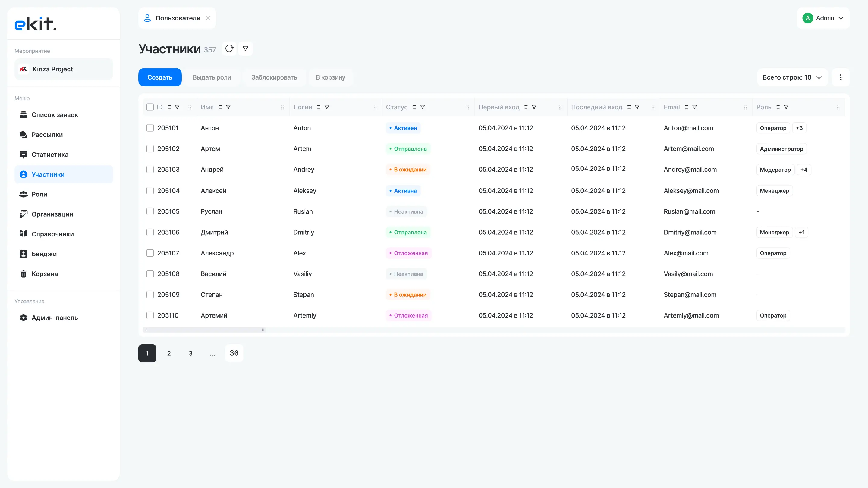Click the sort icon in Последний вход column
Viewport: 868px width, 488px height.
629,107
